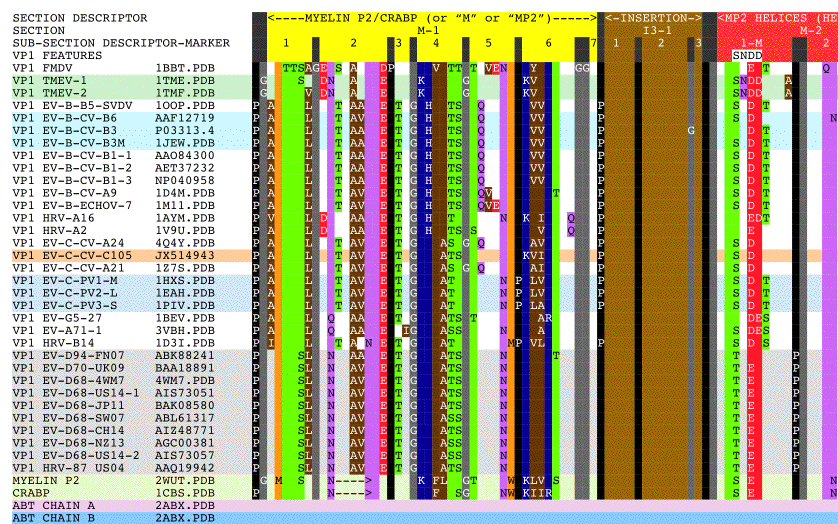
Task: Click the M-1 section name
Action: coord(428,30)
